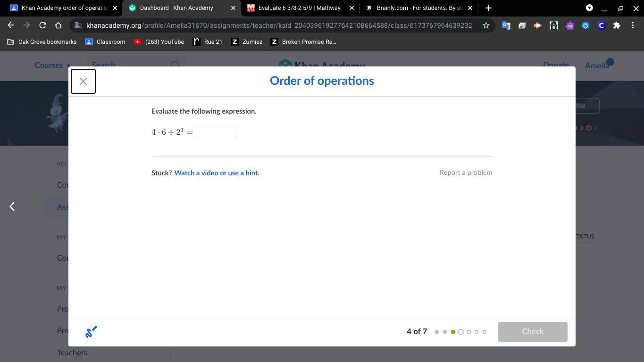
Task: Open the scratchpad drawing tool
Action: 91,332
